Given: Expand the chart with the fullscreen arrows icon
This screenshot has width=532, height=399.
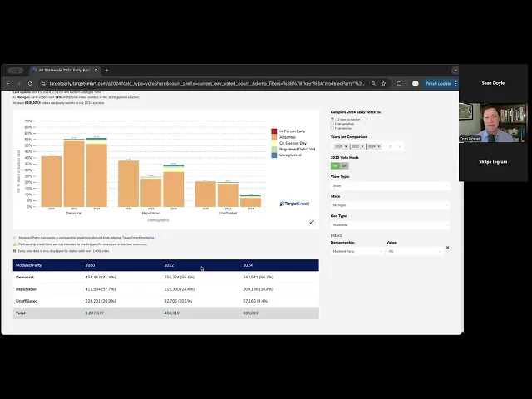Looking at the screenshot, I should tap(312, 222).
